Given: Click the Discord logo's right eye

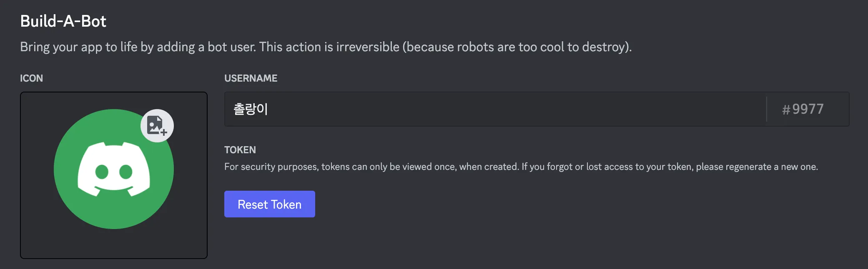Looking at the screenshot, I should point(126,172).
